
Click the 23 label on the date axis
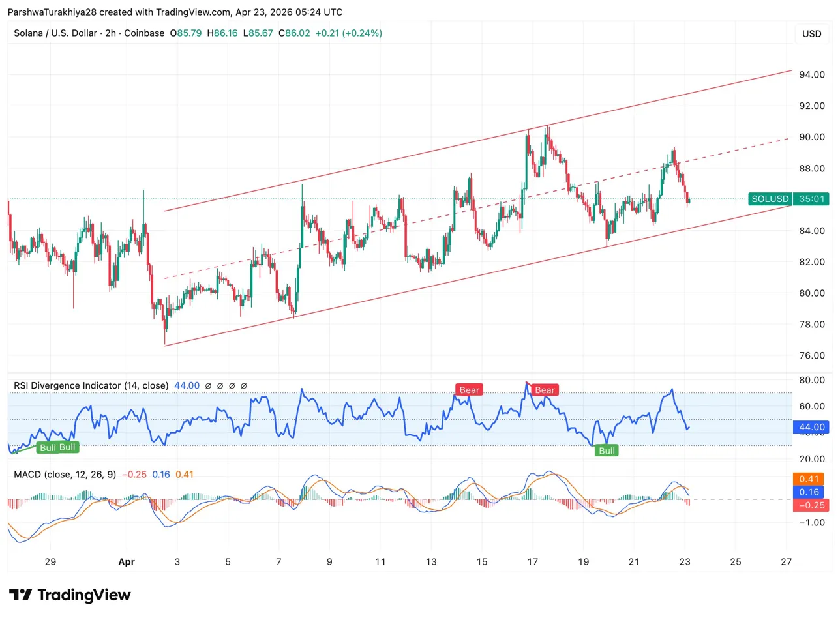tap(684, 561)
